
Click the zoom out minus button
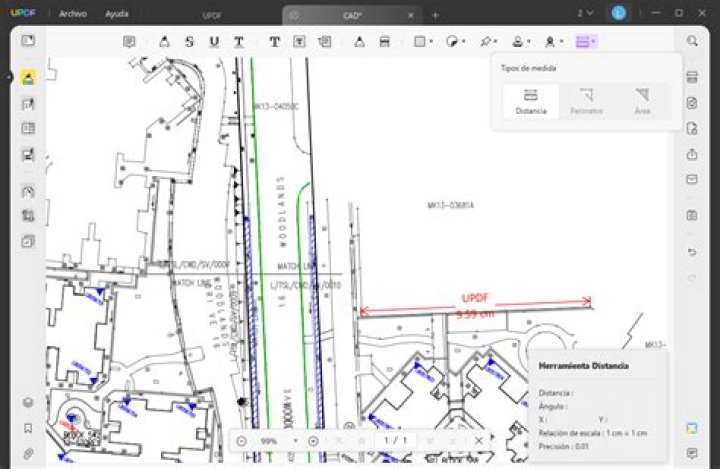pos(242,441)
